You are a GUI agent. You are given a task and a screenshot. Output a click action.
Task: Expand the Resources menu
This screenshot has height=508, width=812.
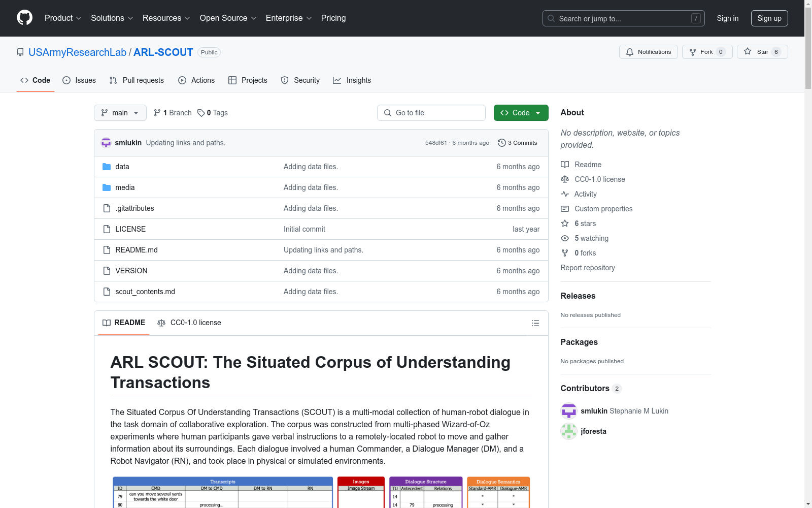(166, 18)
